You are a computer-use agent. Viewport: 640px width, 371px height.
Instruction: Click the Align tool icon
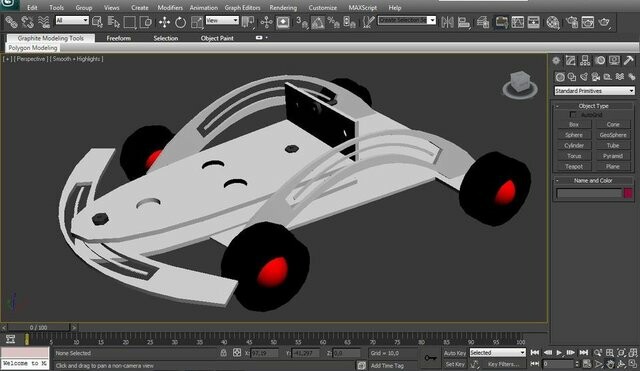[464, 22]
